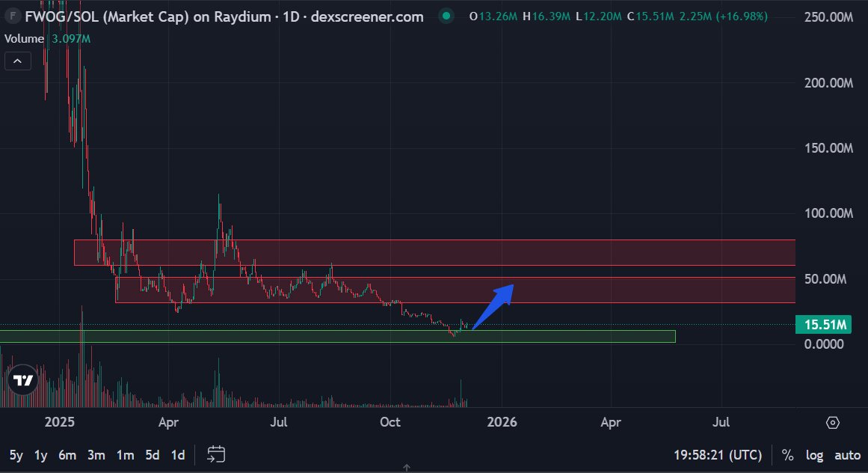Enable logarithmic scale with the log toggle

814,455
